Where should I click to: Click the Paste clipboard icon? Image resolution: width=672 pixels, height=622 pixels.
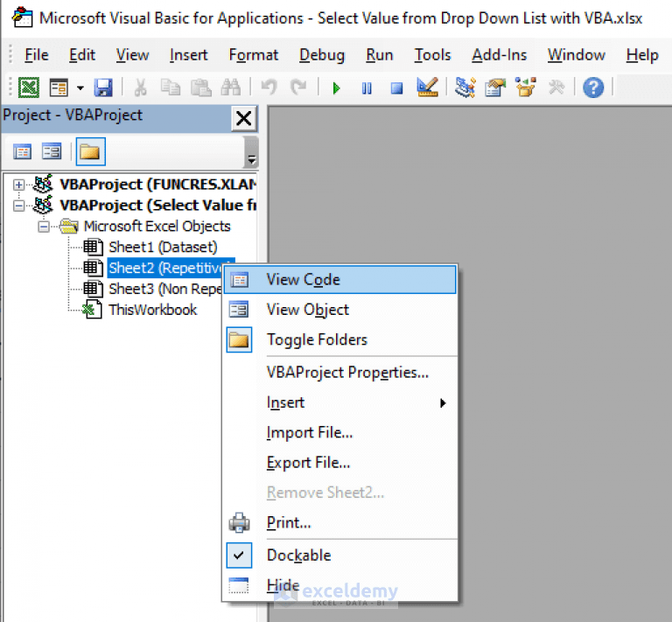[200, 87]
